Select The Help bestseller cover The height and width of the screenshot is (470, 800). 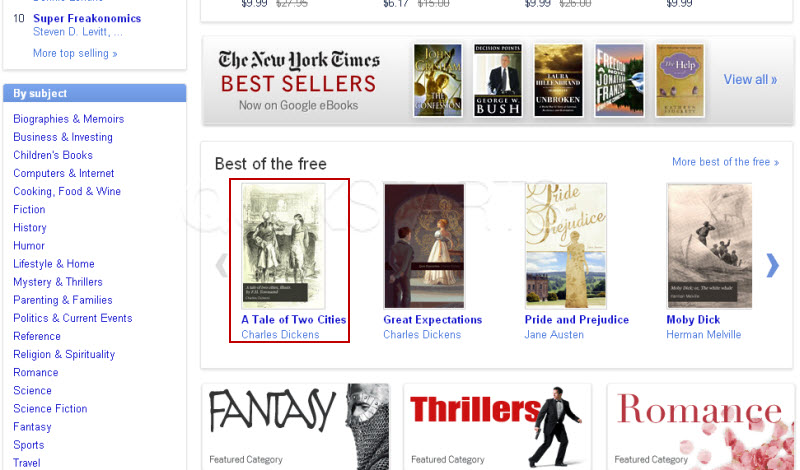click(680, 80)
